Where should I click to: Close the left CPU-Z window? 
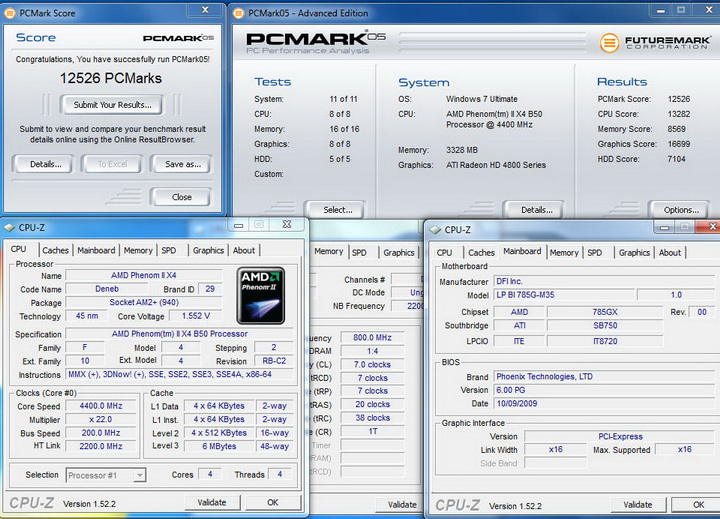[x=287, y=224]
